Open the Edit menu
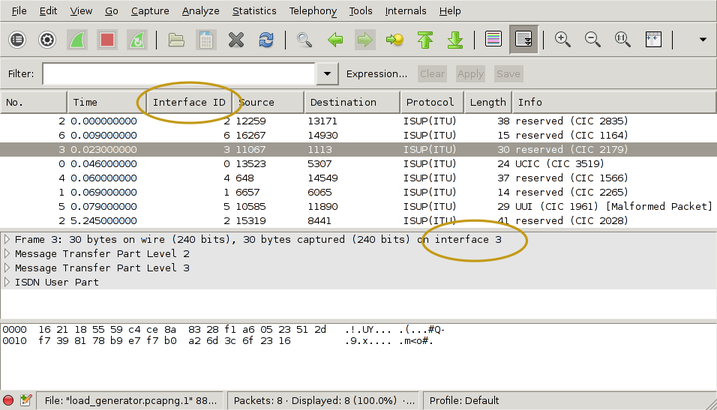Viewport: 717px width, 410px height. pos(48,11)
